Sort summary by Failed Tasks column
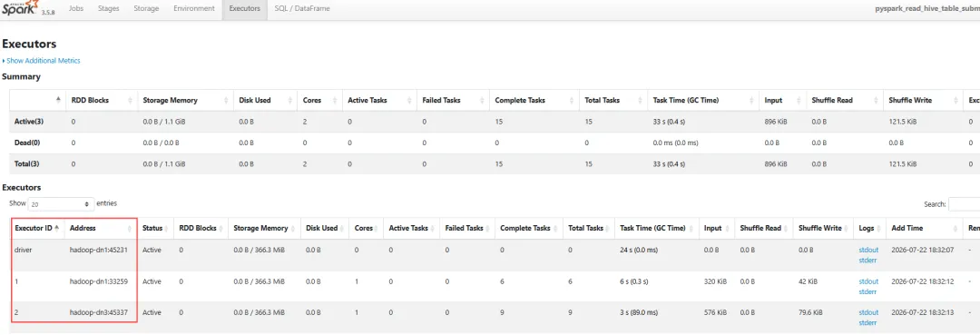The width and height of the screenshot is (980, 335). 453,100
